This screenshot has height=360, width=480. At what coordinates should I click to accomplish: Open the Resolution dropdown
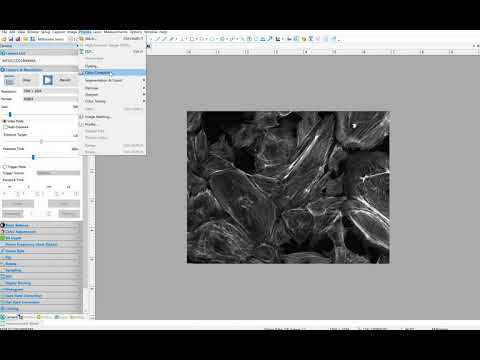tap(50, 91)
